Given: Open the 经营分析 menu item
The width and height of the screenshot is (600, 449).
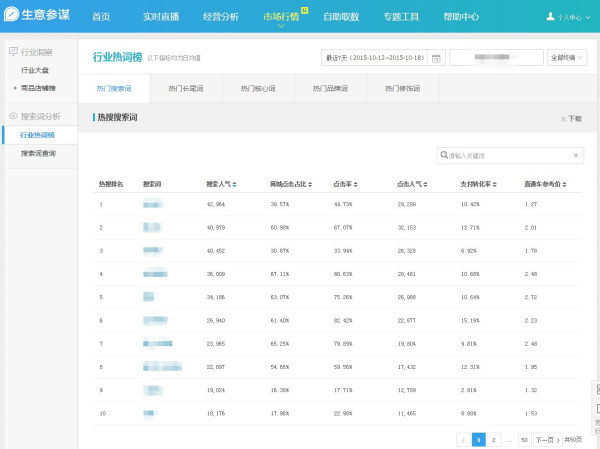Looking at the screenshot, I should point(221,16).
